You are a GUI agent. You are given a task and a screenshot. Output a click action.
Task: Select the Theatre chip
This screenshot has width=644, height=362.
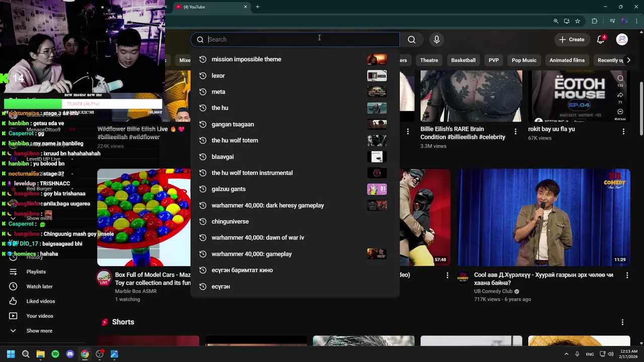point(429,60)
